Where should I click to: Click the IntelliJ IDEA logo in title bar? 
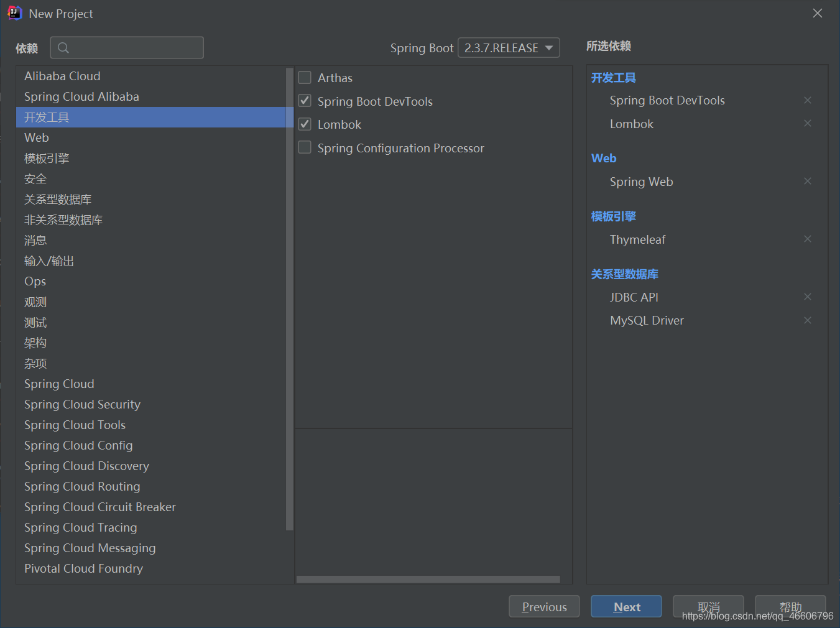(x=14, y=13)
